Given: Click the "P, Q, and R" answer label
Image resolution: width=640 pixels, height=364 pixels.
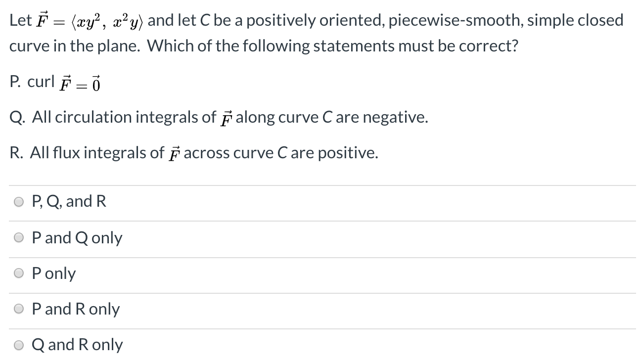Looking at the screenshot, I should [68, 201].
